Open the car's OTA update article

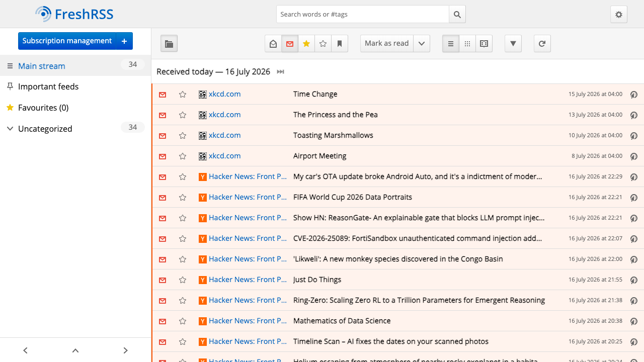[418, 176]
